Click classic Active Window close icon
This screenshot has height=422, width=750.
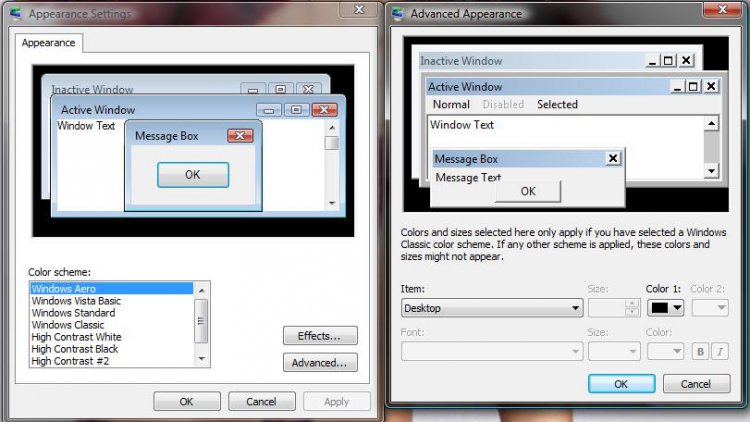tap(711, 87)
